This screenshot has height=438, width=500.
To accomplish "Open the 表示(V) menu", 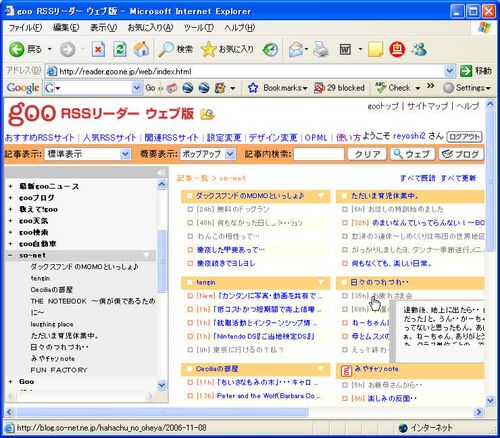I will (x=103, y=28).
